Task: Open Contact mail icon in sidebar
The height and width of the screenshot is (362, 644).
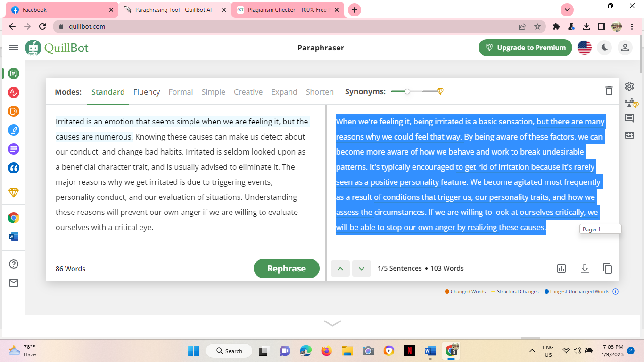Action: (x=14, y=283)
